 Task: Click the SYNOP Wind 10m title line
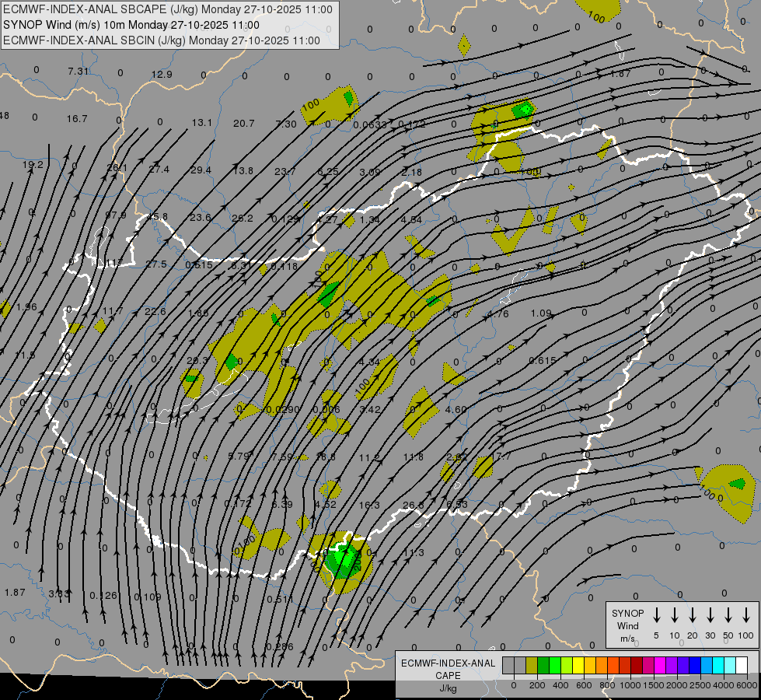131,25
